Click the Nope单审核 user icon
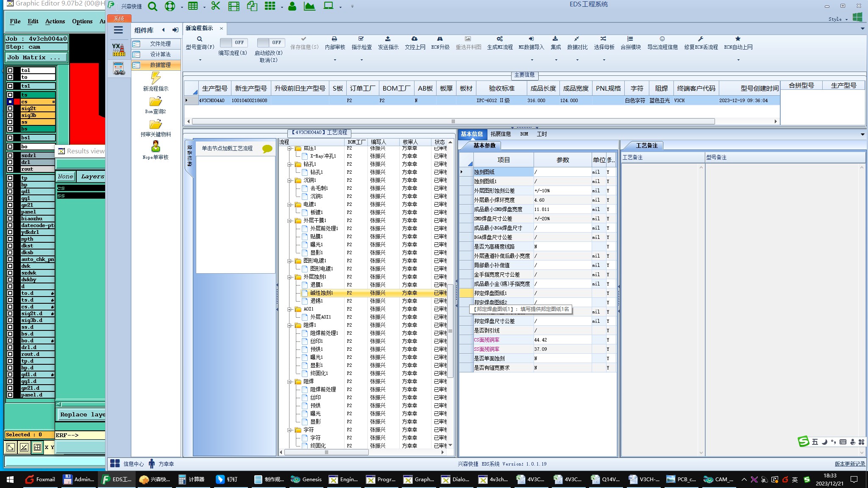This screenshot has width=868, height=488. coord(156,147)
